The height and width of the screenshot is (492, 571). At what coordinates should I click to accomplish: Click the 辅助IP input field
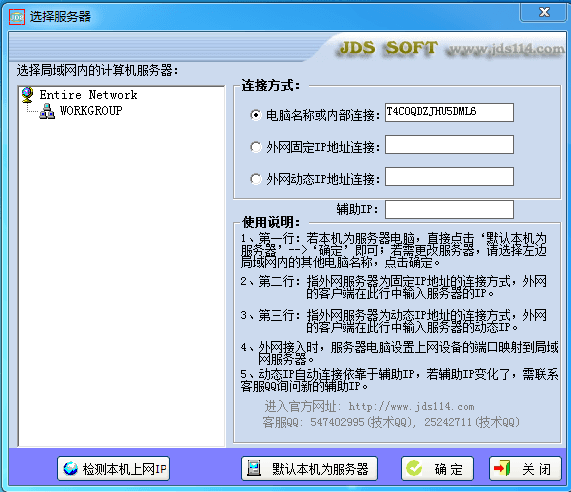449,209
